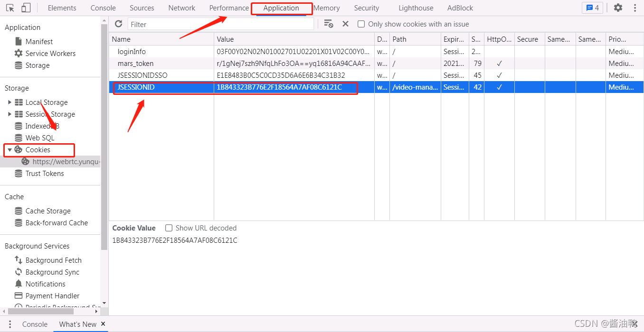This screenshot has height=332, width=644.
Task: Click the /video-mana... path cell
Action: point(415,87)
